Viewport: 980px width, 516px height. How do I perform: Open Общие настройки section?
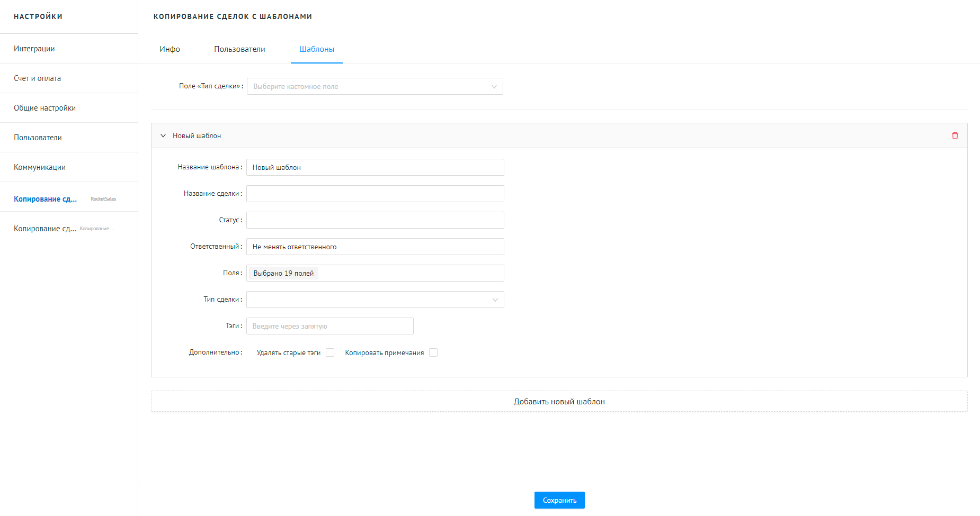click(69, 108)
